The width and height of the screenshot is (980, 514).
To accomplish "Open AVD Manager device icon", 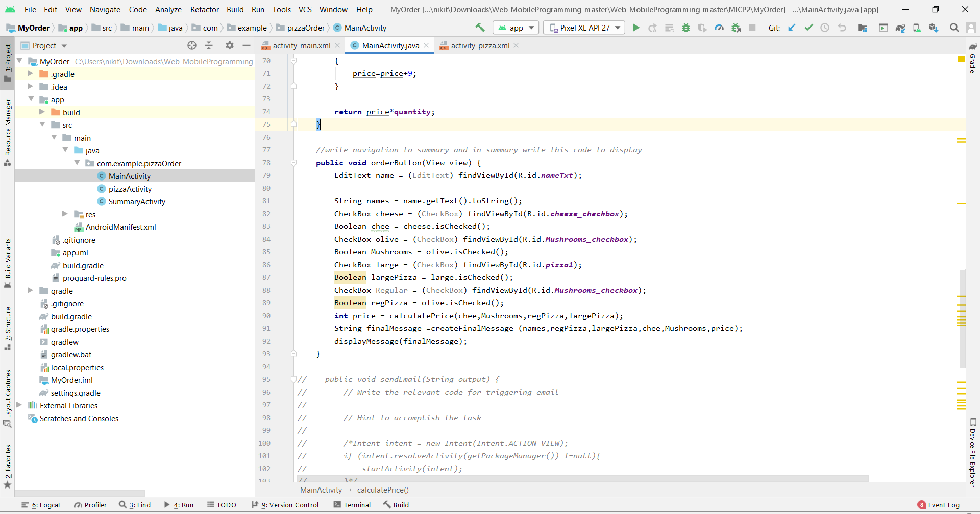I will (917, 28).
